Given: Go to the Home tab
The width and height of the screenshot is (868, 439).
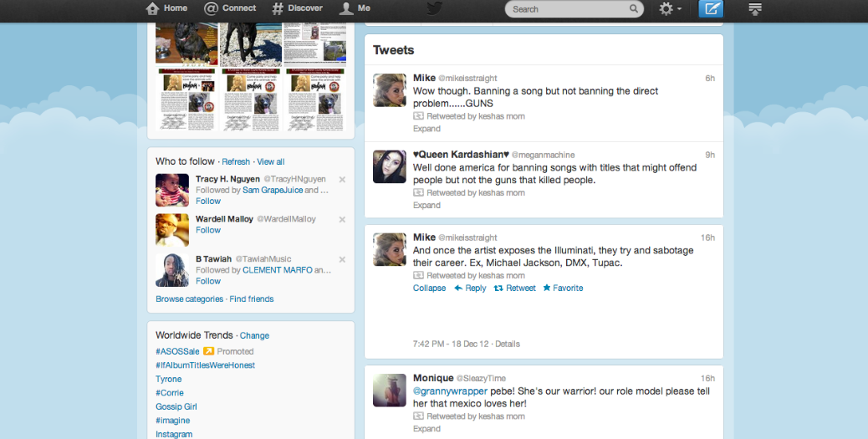Looking at the screenshot, I should (166, 8).
